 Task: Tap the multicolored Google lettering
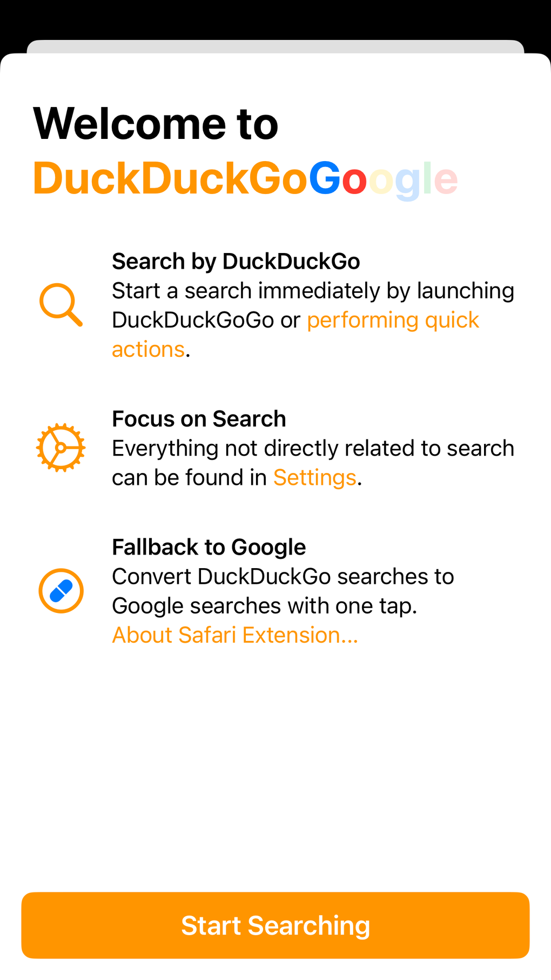[x=384, y=178]
